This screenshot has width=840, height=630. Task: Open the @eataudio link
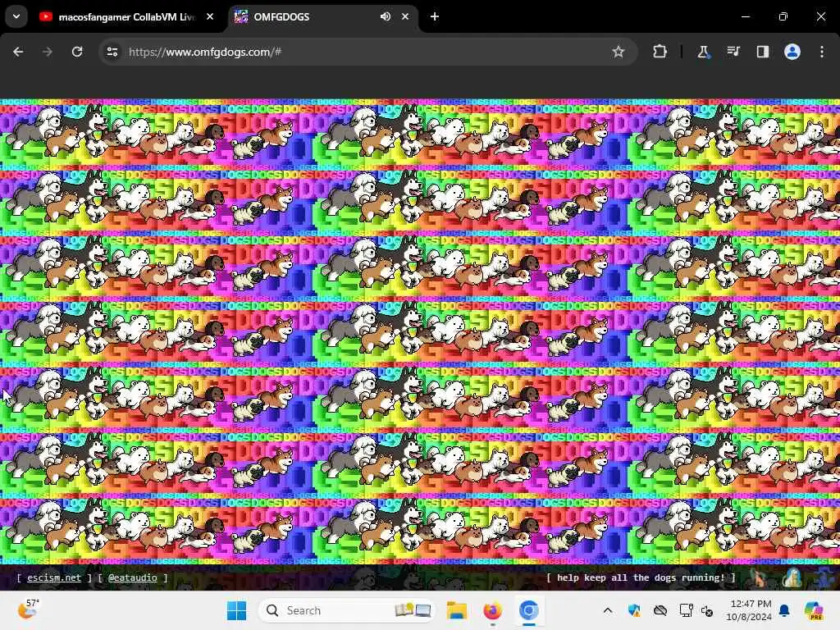tap(132, 577)
